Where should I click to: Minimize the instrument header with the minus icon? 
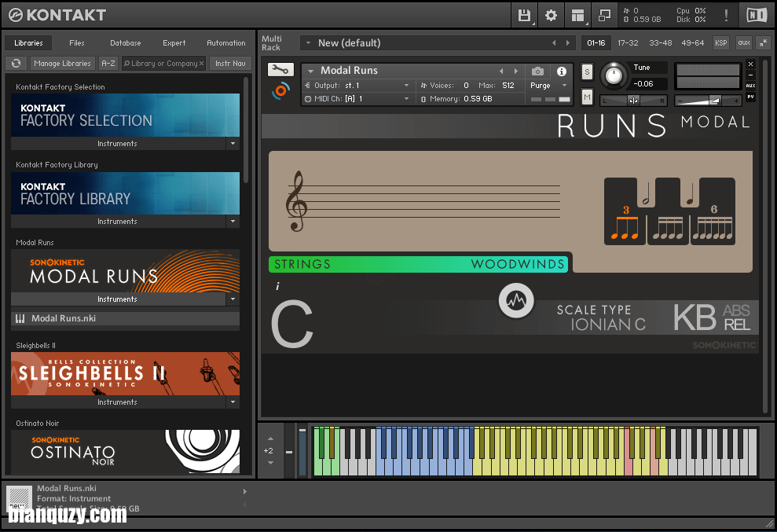pos(751,75)
